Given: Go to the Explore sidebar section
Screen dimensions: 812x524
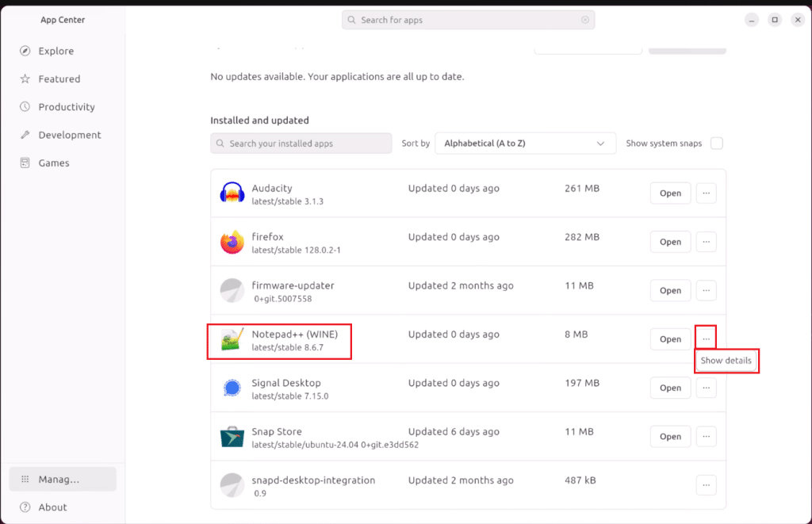Looking at the screenshot, I should 56,51.
